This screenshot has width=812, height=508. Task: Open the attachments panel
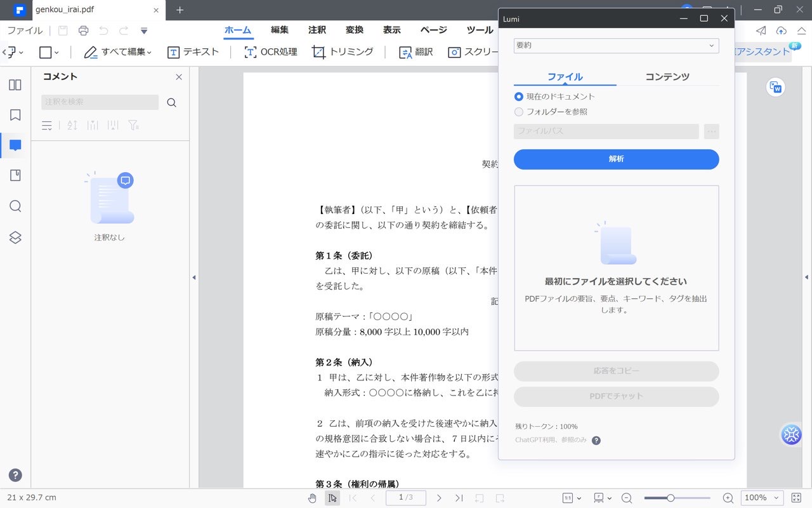tap(15, 176)
